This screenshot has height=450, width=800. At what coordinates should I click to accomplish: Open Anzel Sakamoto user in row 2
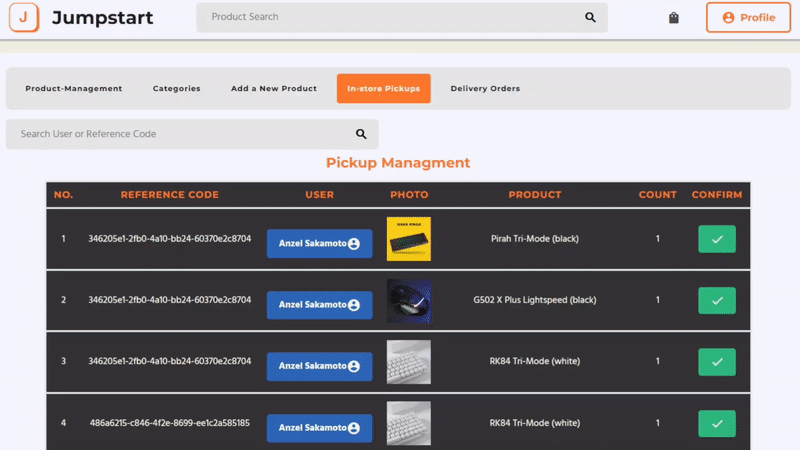coord(319,305)
